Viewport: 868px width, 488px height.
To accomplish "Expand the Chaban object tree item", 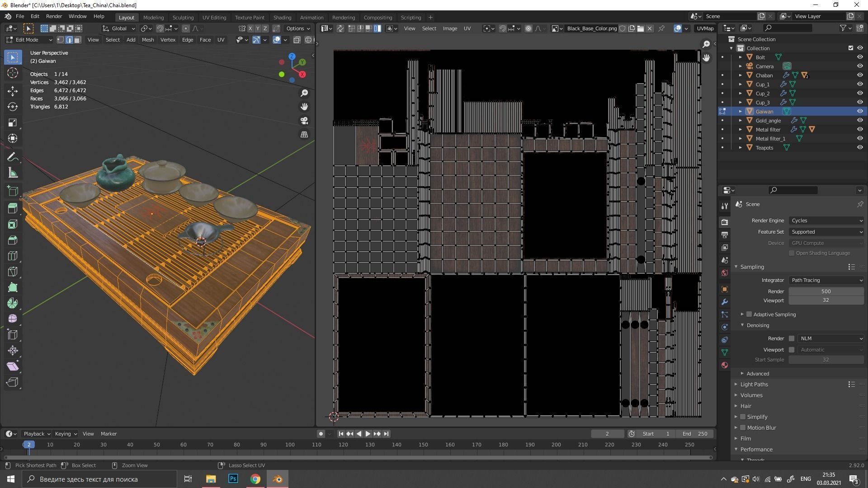I will (x=741, y=75).
